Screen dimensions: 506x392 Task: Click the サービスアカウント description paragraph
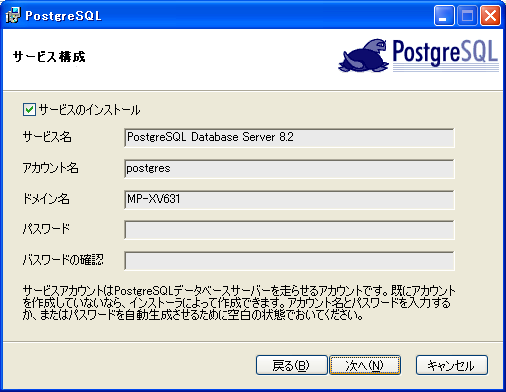click(x=239, y=303)
